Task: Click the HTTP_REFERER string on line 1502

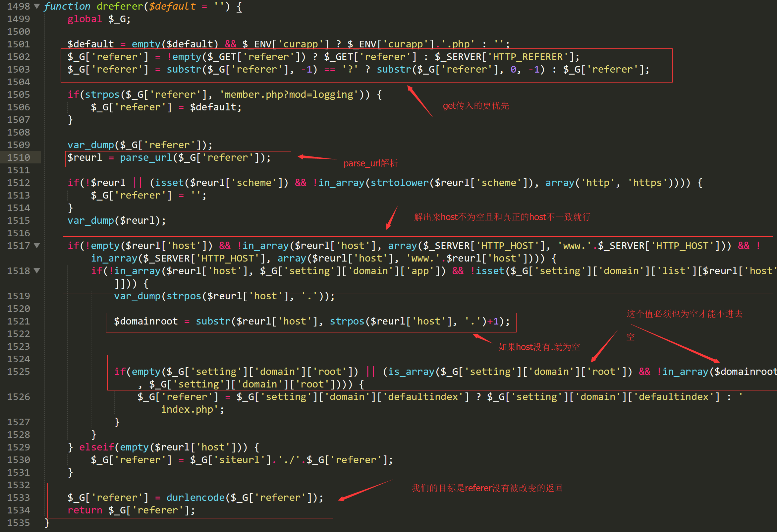Action: click(528, 57)
